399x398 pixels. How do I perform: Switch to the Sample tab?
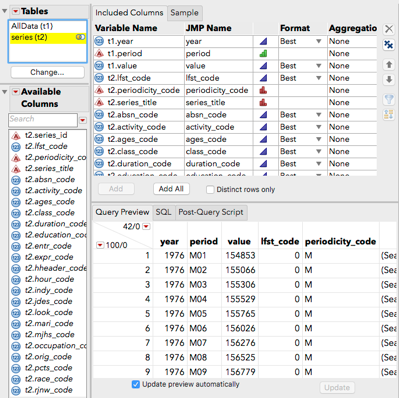coord(184,13)
